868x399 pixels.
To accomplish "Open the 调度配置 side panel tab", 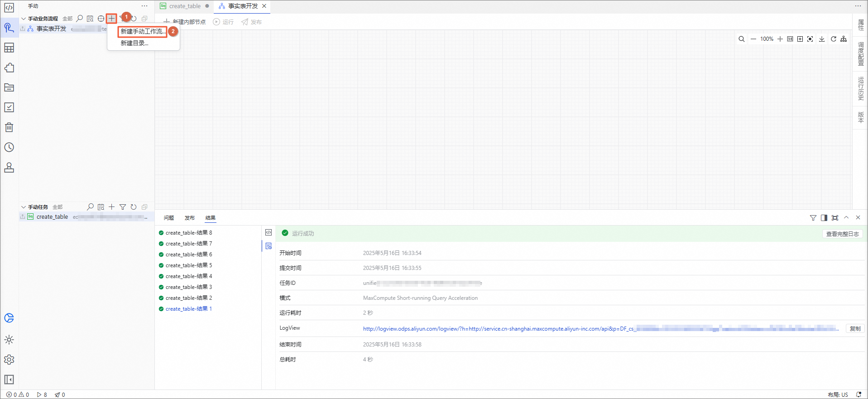I will point(861,54).
